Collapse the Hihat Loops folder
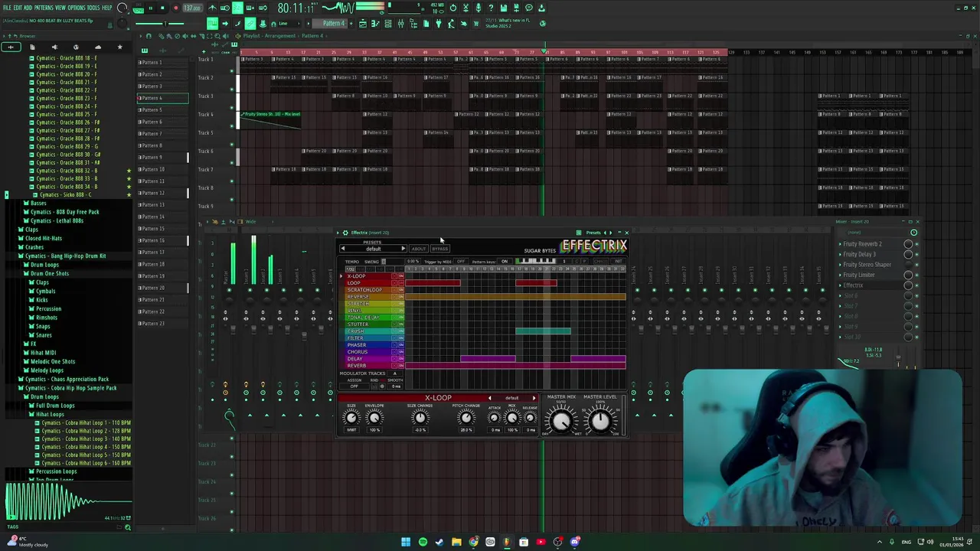 click(x=50, y=414)
